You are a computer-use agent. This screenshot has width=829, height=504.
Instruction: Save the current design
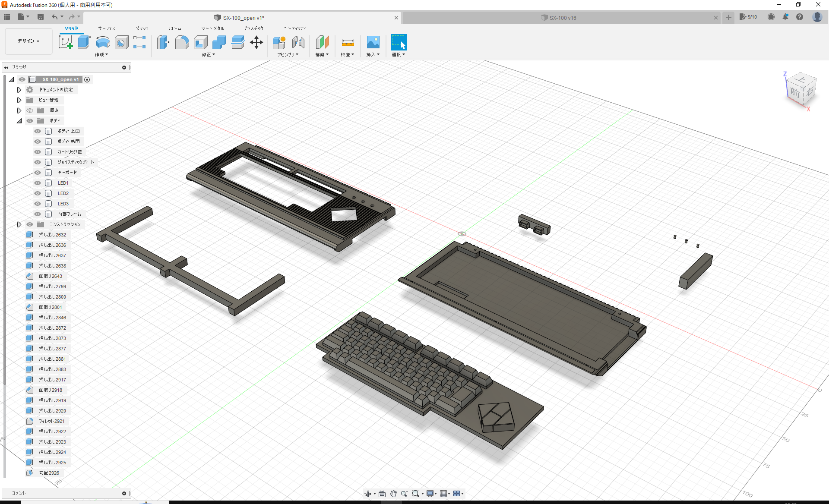click(x=41, y=17)
